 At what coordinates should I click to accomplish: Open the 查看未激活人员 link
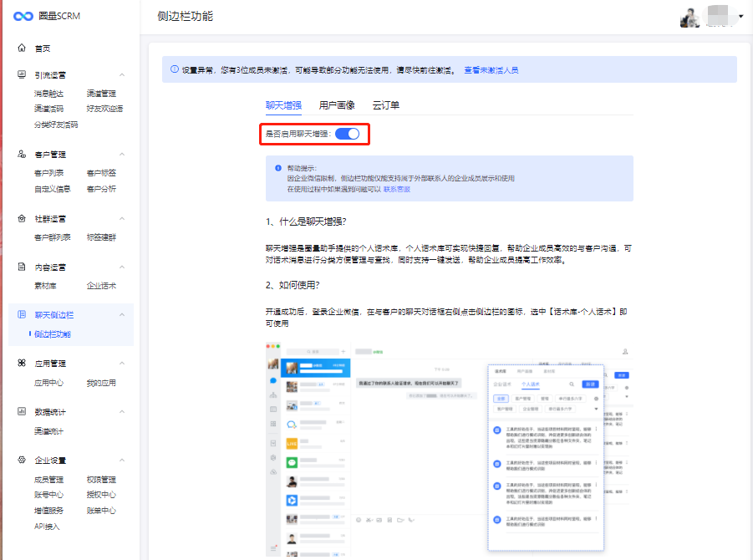[x=491, y=70]
